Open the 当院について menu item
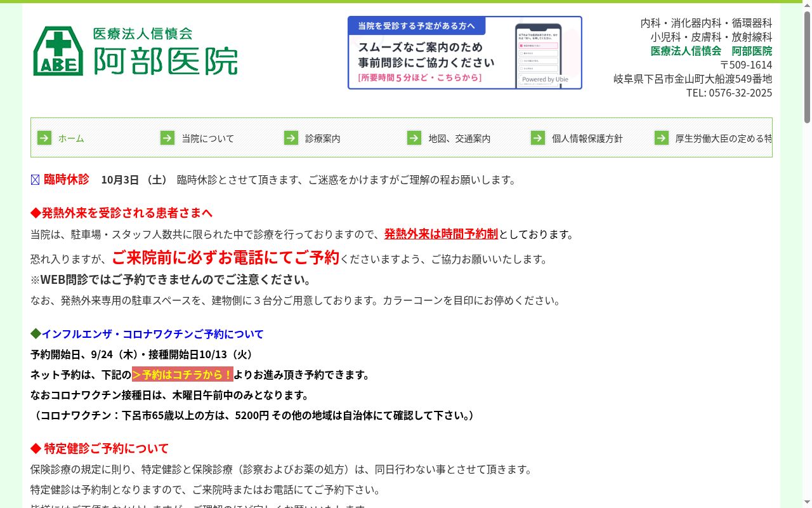 point(208,138)
